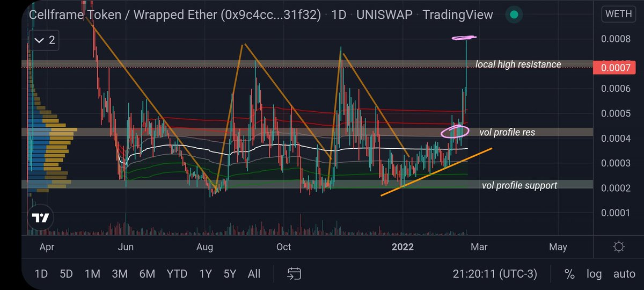Open timezone menu showing 21:20:11 (UTC-3)
This screenshot has width=644, height=290.
click(x=494, y=274)
